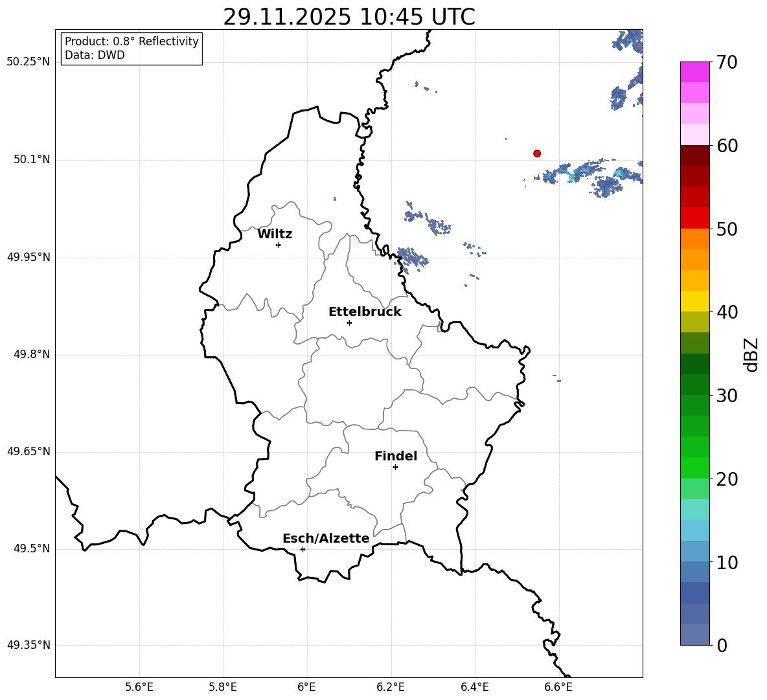This screenshot has width=767, height=700.
Task: Click the latitude label 50.1°N
Action: [32, 159]
